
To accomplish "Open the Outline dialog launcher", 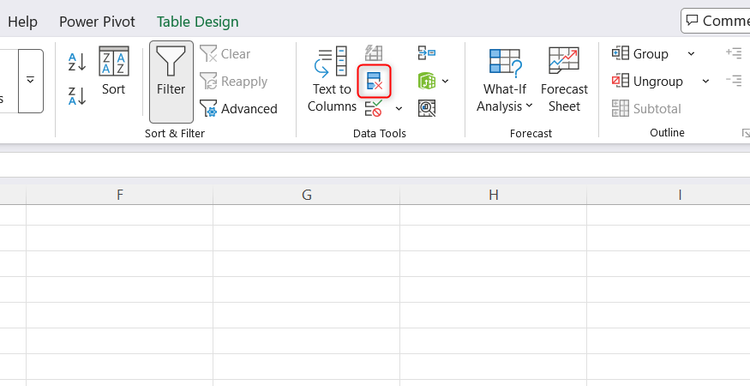I will coord(745,133).
